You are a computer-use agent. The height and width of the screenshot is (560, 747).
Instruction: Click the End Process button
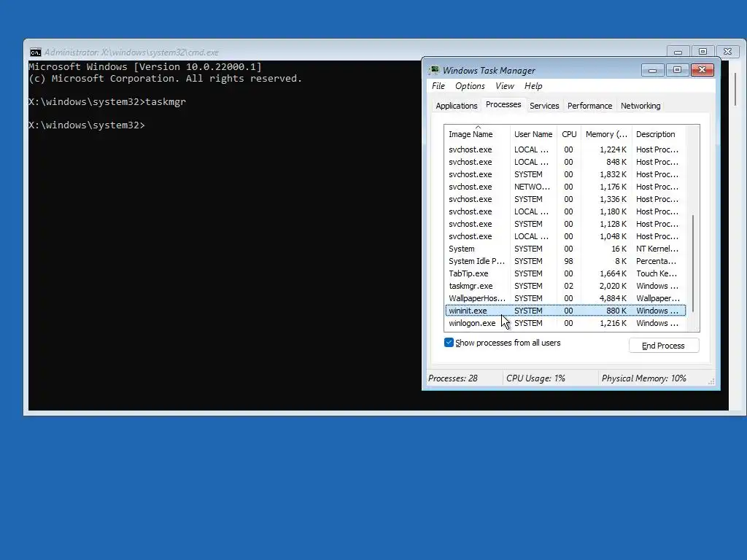664,346
